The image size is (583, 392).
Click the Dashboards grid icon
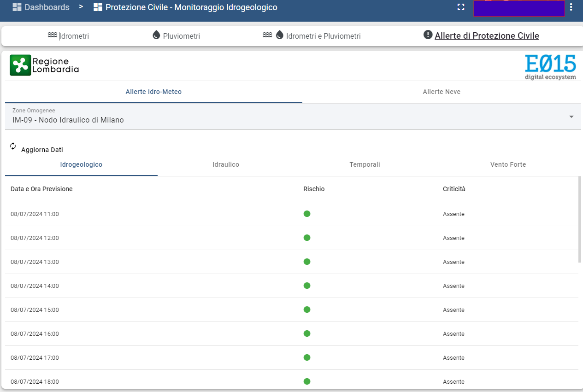(x=17, y=7)
